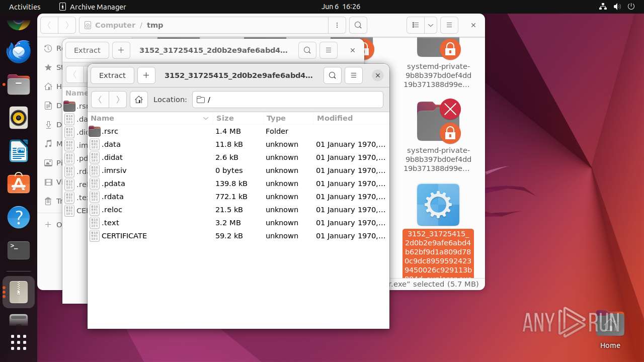Select the .pdata file row

[x=238, y=184]
